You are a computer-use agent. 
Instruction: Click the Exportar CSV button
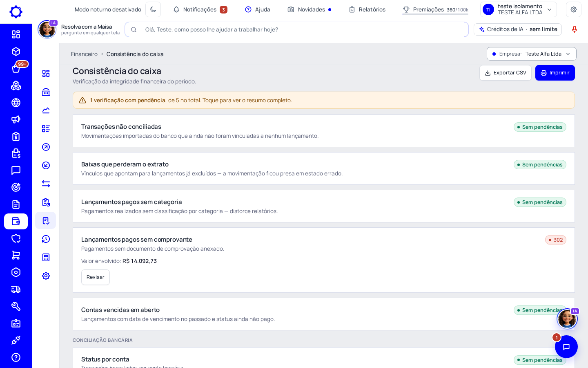[506, 73]
